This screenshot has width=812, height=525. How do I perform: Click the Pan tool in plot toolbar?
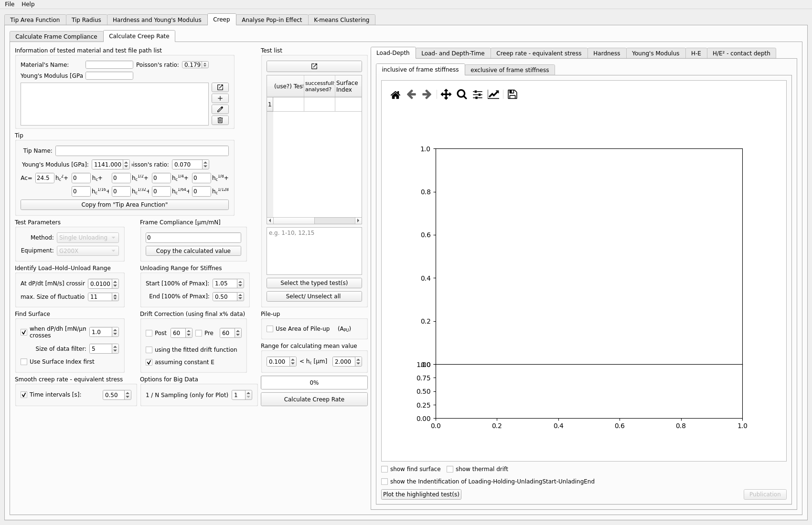(446, 94)
